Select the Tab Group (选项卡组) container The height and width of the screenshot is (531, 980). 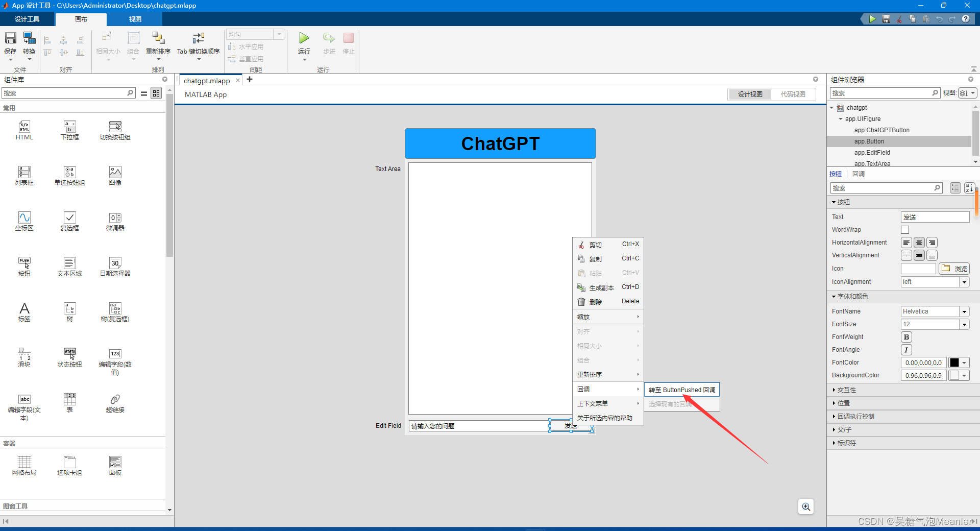pos(69,466)
